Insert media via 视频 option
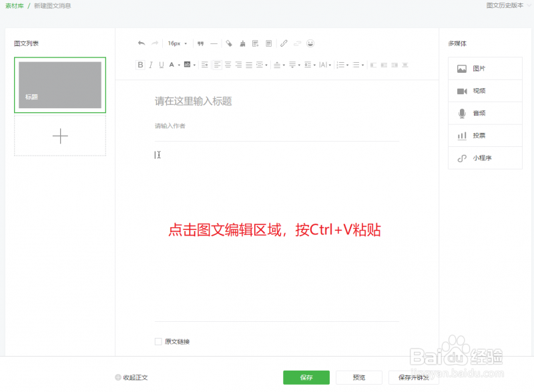 click(x=485, y=91)
